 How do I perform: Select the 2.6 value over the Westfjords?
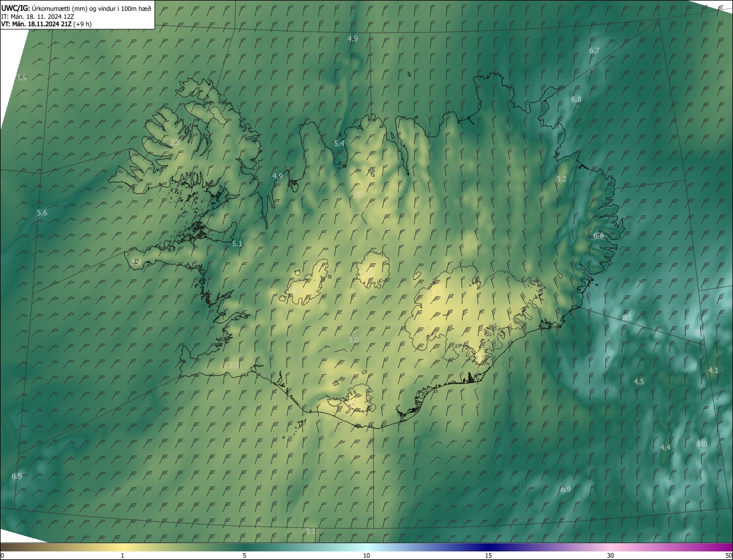pyautogui.click(x=175, y=142)
